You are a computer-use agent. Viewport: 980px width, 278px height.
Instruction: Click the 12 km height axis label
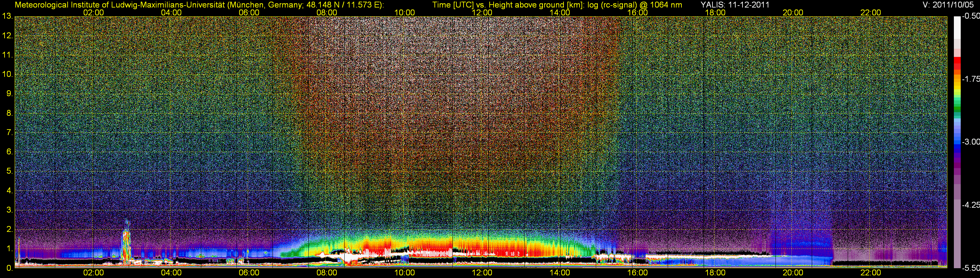coord(7,36)
